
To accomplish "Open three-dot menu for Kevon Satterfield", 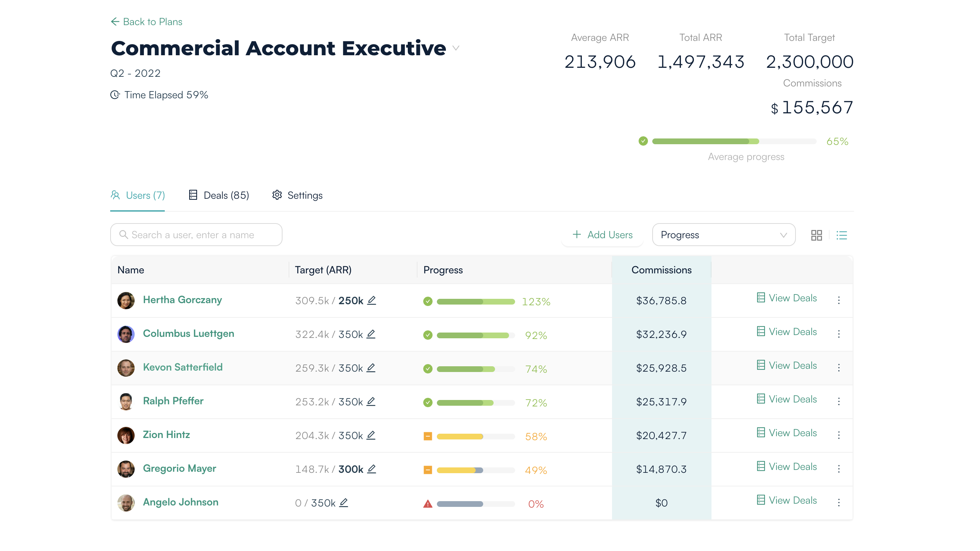I will pos(839,367).
